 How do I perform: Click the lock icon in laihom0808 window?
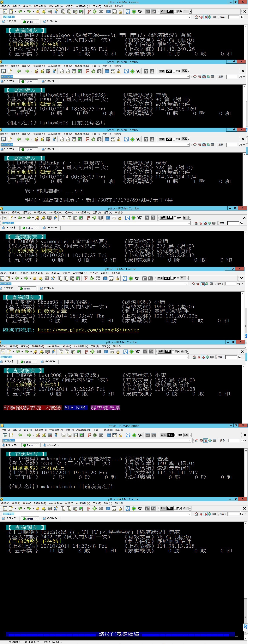(119, 71)
